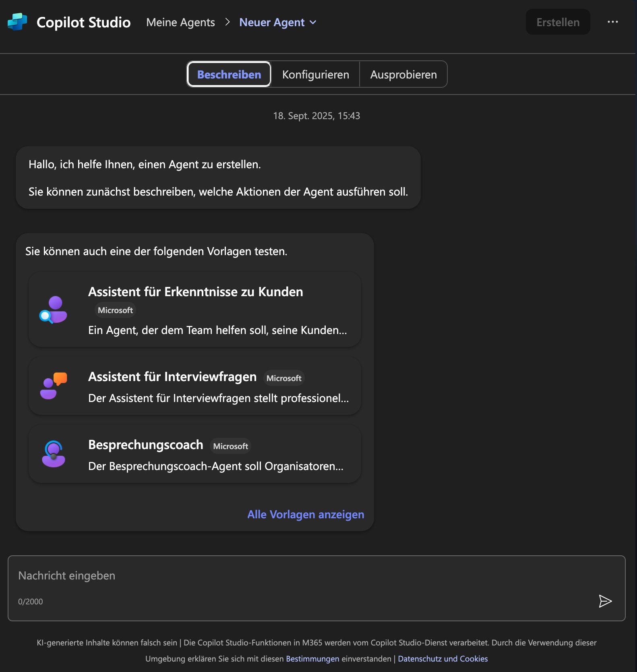Click the Besprechungscoach headset icon
The image size is (637, 672).
[54, 453]
